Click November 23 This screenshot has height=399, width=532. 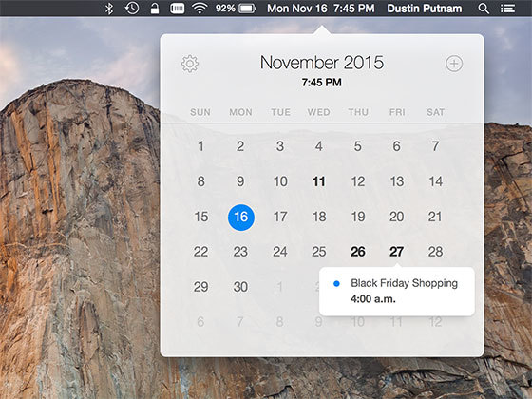tap(240, 252)
